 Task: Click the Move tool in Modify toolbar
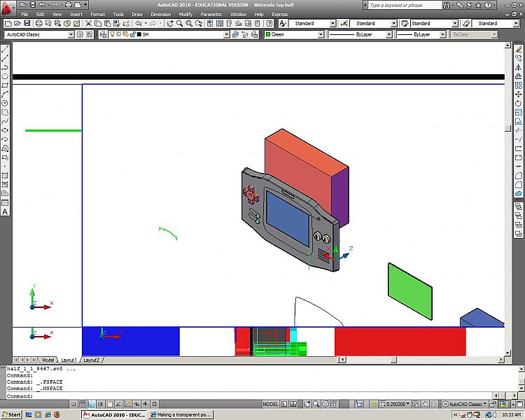(518, 94)
